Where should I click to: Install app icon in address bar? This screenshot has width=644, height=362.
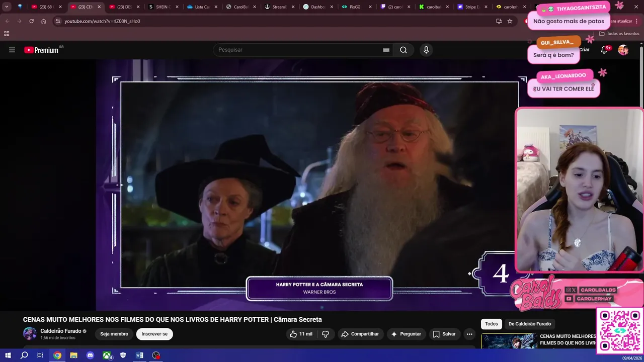point(499,21)
